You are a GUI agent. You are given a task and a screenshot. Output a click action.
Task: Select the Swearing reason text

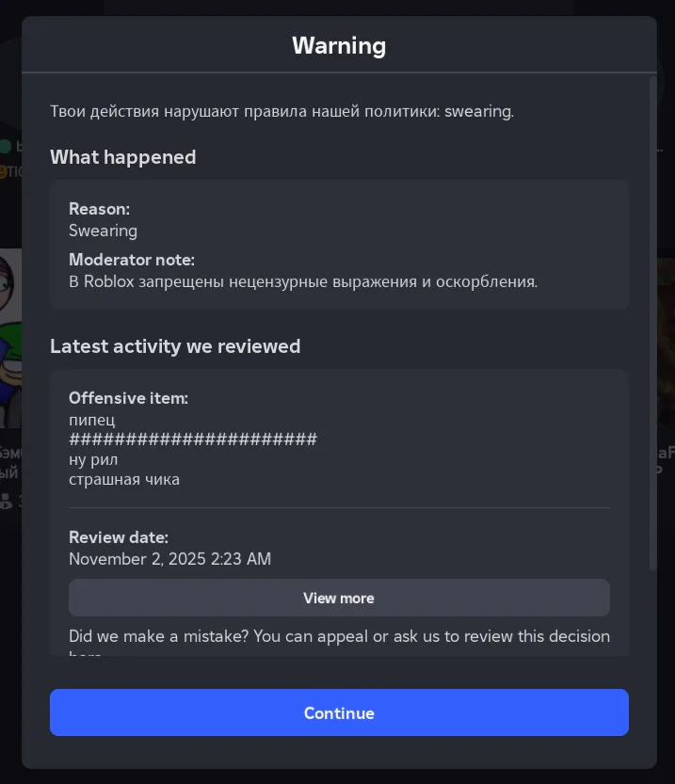pos(103,231)
